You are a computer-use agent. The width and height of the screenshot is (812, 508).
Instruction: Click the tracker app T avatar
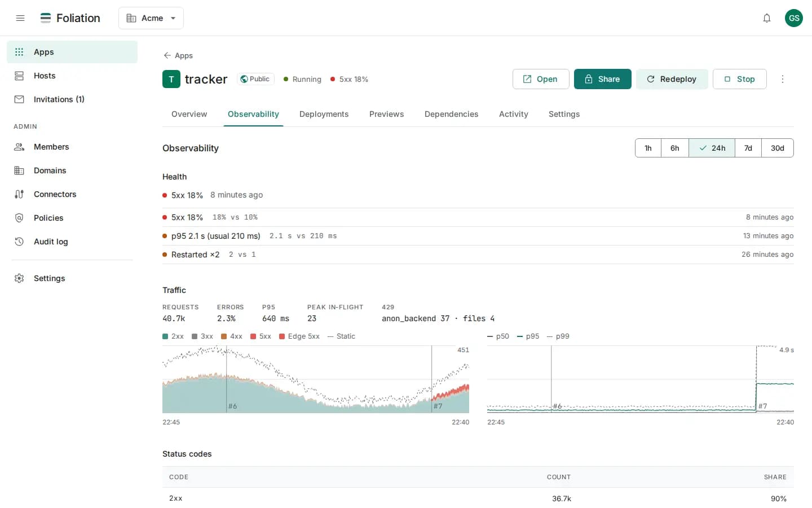pyautogui.click(x=171, y=79)
